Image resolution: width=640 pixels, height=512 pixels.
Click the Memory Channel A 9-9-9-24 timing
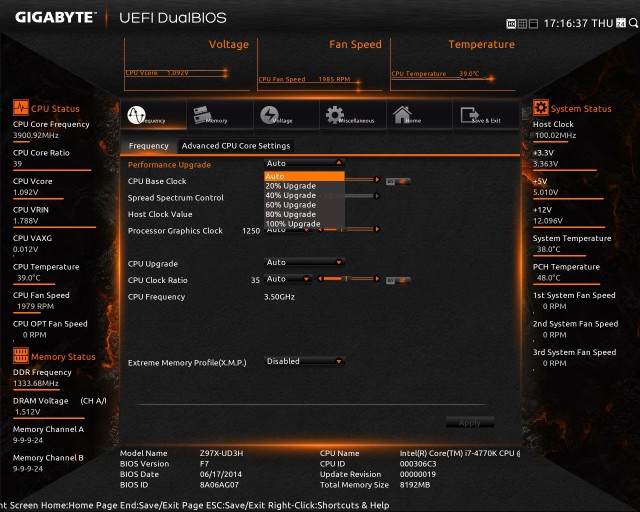click(28, 440)
